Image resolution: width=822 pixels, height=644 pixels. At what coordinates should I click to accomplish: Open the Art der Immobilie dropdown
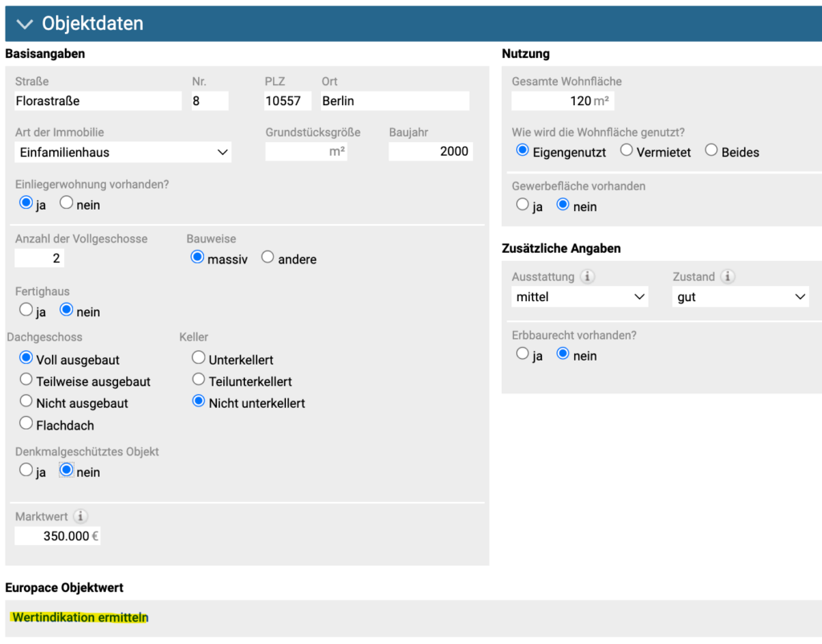123,153
